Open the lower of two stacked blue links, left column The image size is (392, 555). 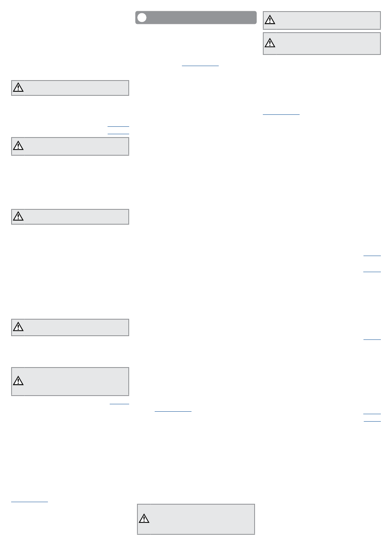[118, 134]
